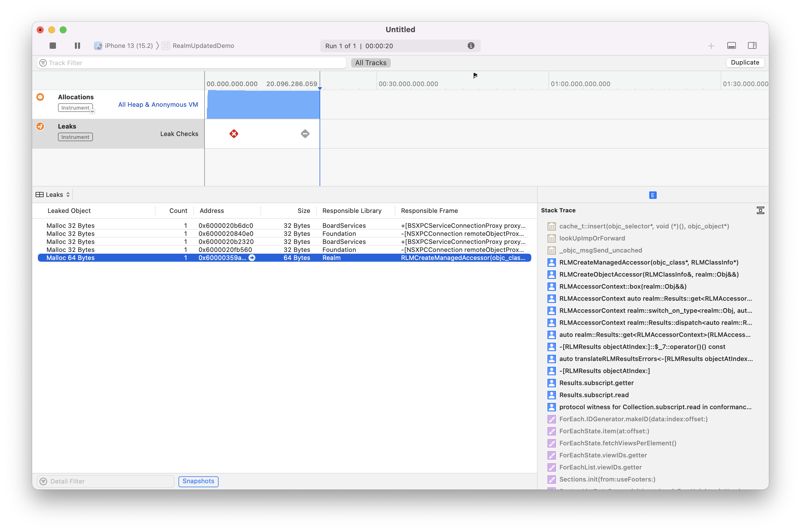
Task: Click the Leaks Instrument badge
Action: click(75, 137)
